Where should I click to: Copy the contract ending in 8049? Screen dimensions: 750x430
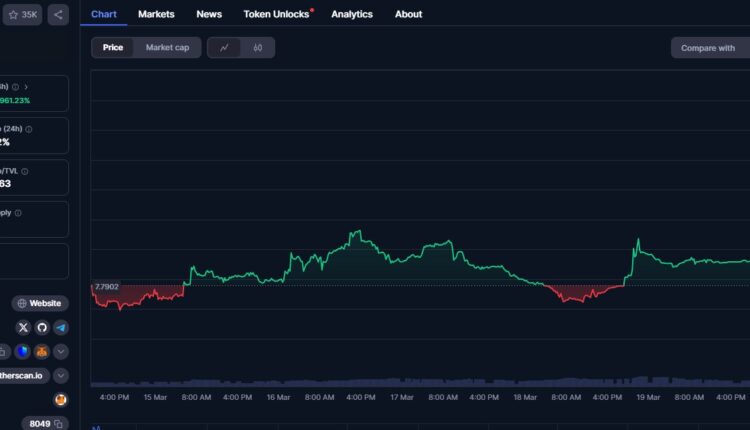pyautogui.click(x=59, y=424)
